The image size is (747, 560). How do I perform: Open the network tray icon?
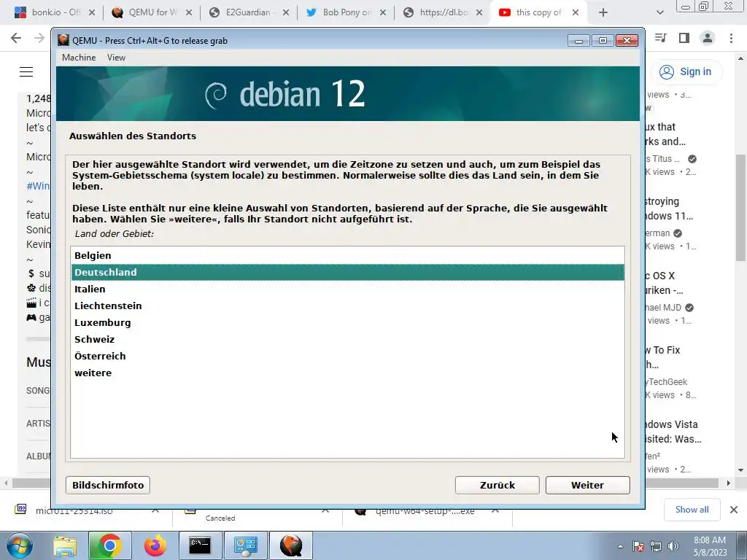656,546
